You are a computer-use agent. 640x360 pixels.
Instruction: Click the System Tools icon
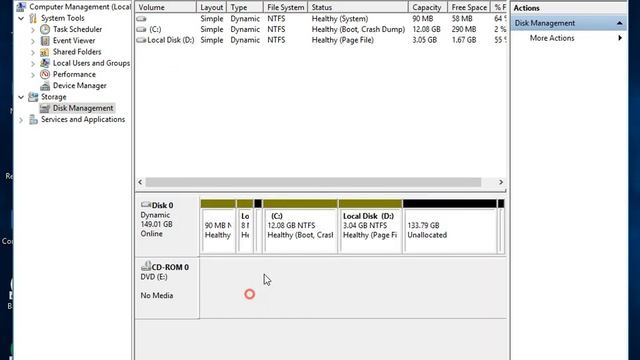33,18
